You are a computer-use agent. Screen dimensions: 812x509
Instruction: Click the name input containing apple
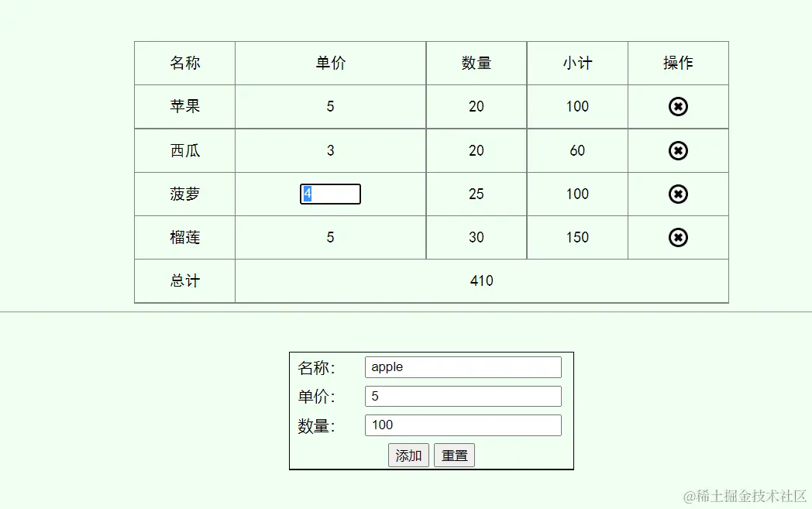(x=463, y=366)
